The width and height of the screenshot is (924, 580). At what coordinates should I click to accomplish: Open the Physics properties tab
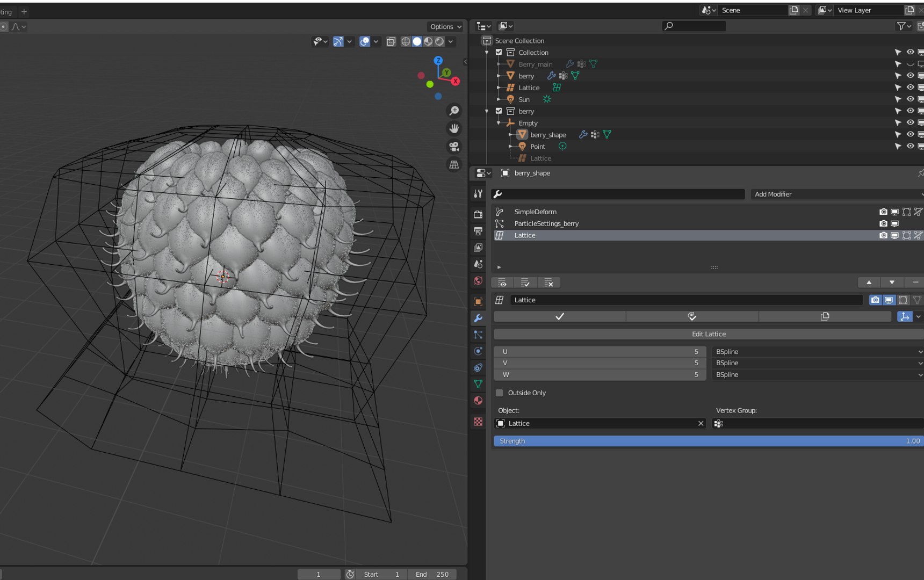[x=478, y=351]
